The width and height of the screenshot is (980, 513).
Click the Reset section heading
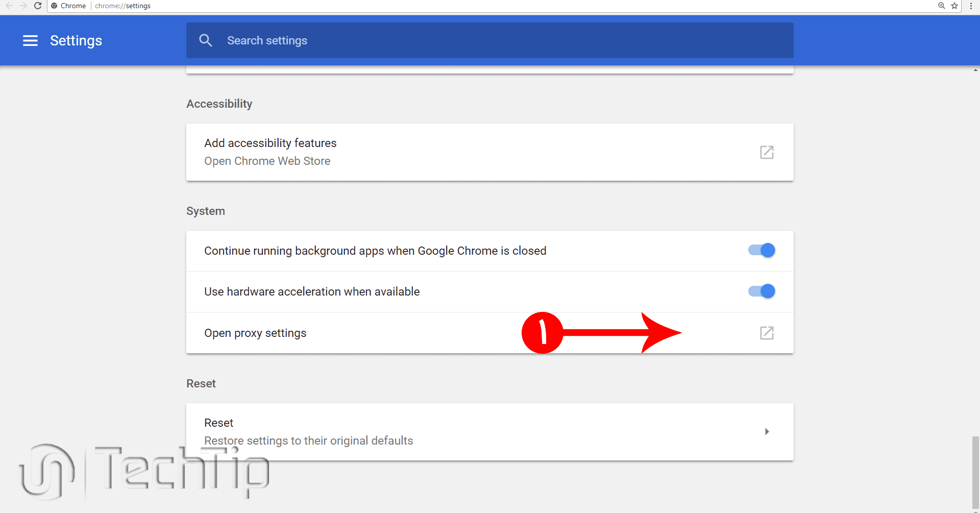click(x=201, y=383)
